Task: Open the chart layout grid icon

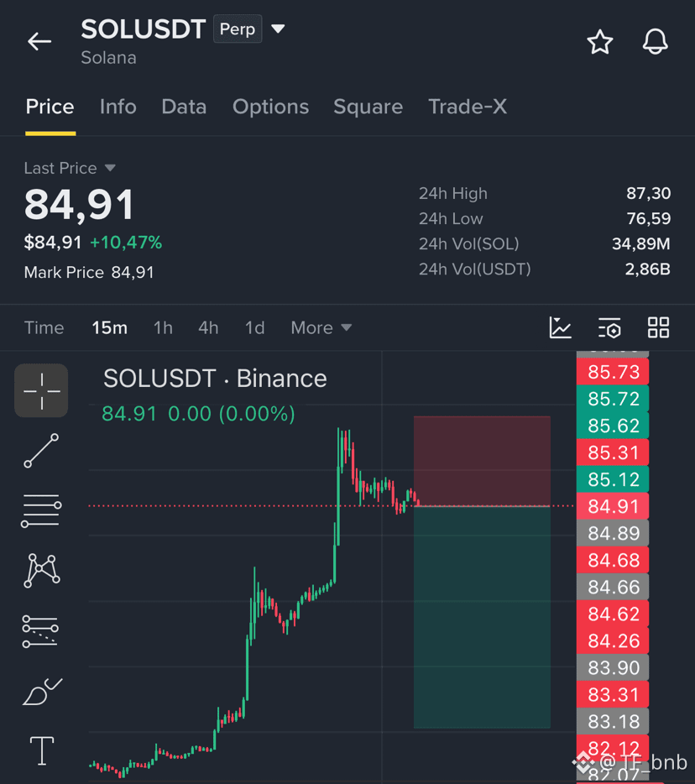Action: tap(659, 328)
